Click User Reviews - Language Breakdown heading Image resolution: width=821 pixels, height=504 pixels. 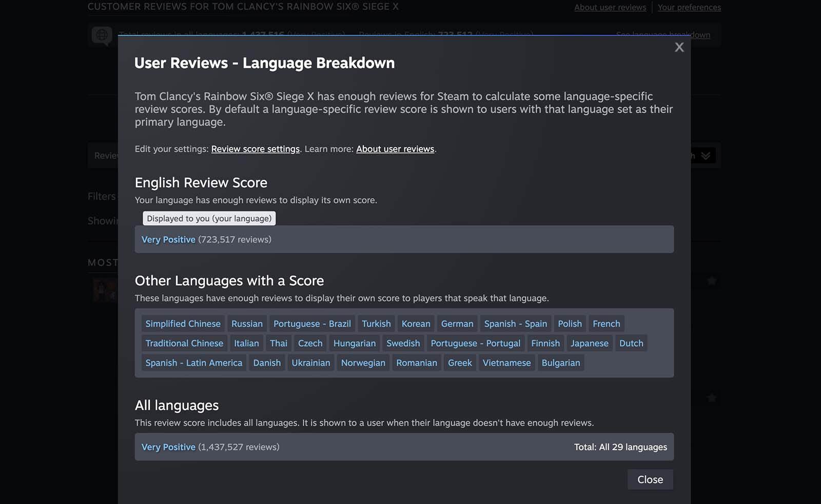coord(264,63)
